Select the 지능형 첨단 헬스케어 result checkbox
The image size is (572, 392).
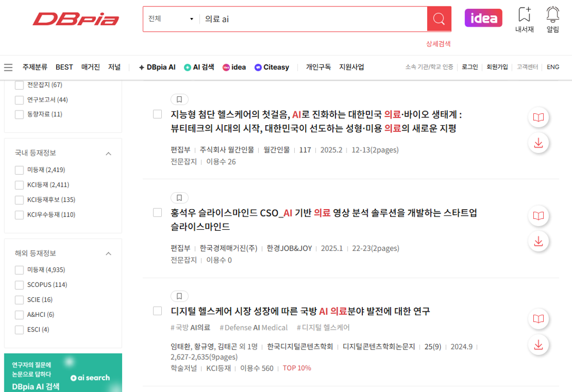(x=157, y=114)
